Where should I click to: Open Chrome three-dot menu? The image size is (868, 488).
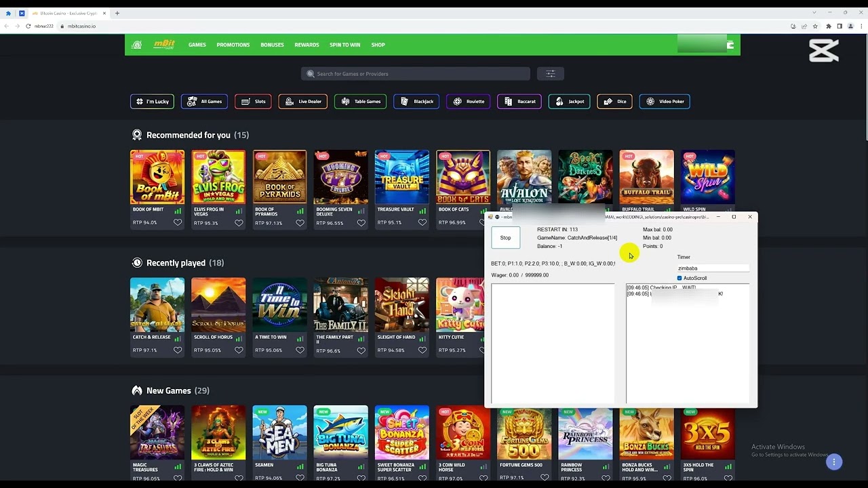click(861, 26)
